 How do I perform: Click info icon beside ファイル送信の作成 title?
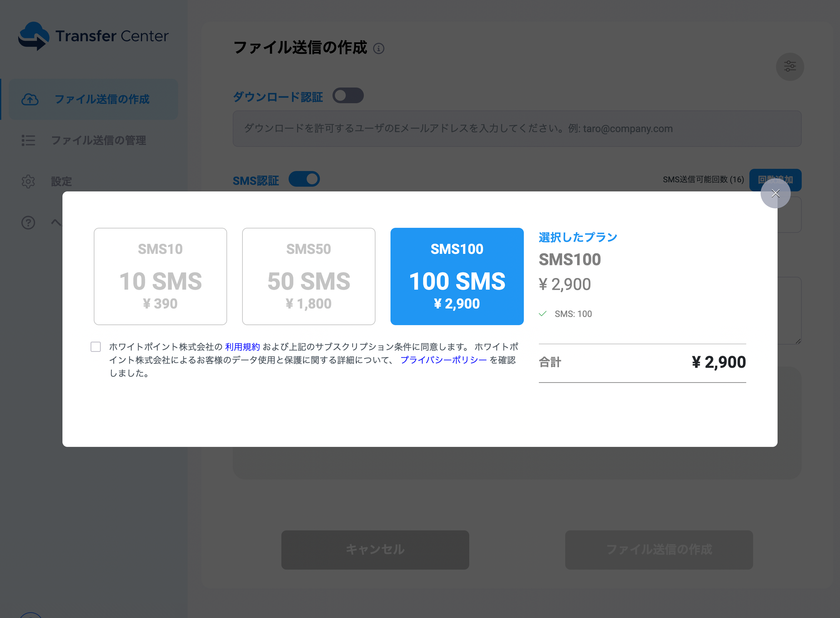[379, 49]
